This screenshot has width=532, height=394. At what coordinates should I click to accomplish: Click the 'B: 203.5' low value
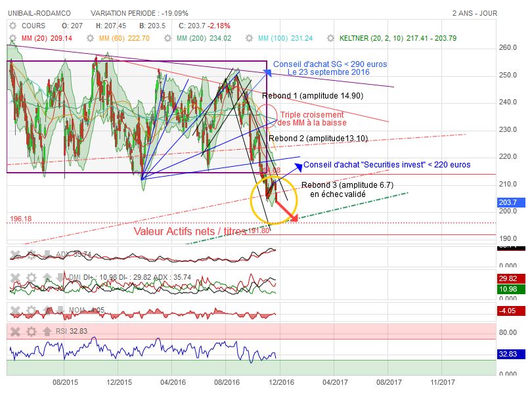[152, 26]
